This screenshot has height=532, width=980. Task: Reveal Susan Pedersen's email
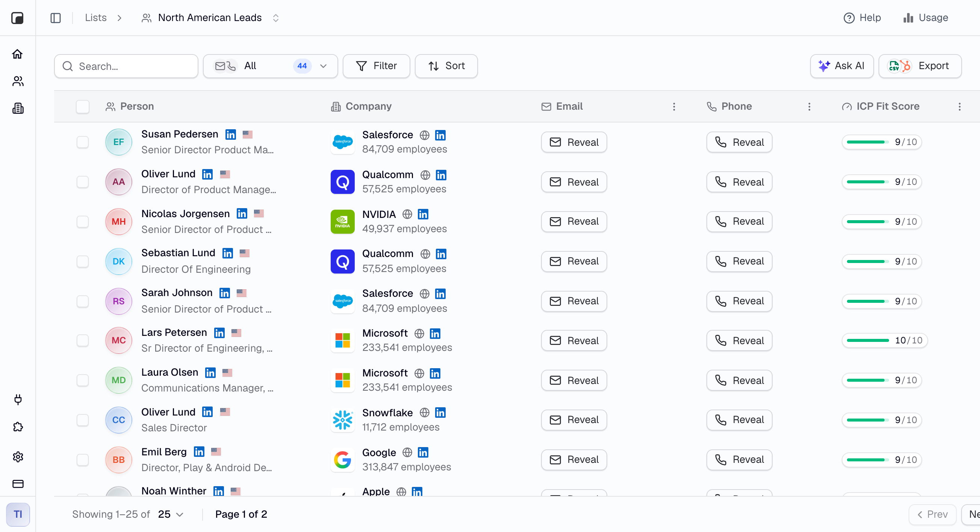point(574,142)
